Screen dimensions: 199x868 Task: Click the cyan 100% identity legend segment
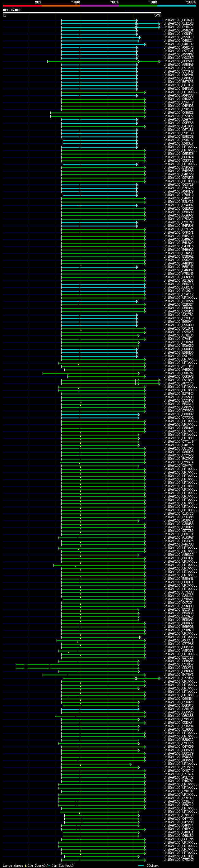pos(177,6)
